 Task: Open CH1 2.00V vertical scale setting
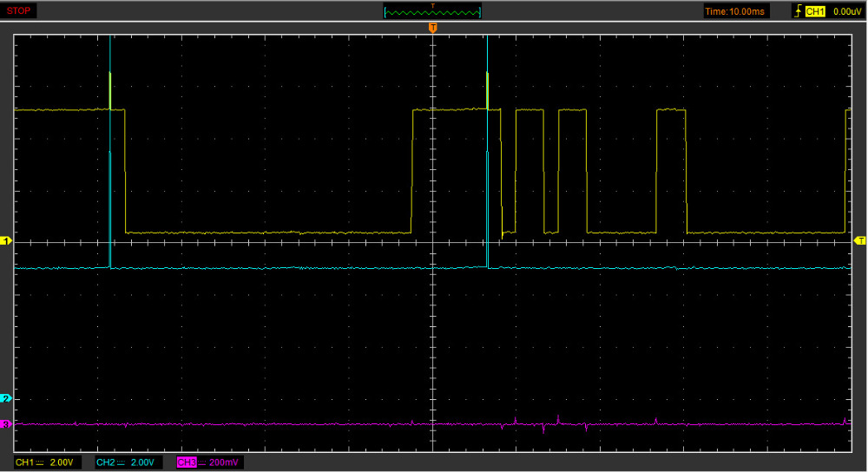point(62,462)
